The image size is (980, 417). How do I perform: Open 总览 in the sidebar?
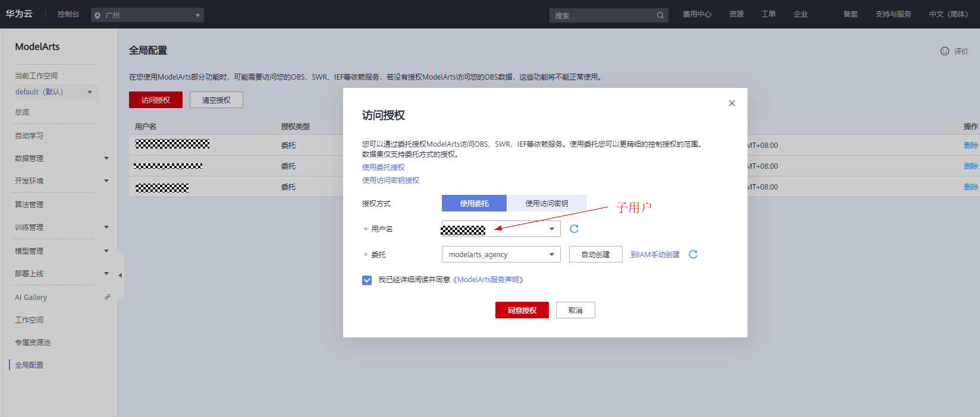pos(22,112)
